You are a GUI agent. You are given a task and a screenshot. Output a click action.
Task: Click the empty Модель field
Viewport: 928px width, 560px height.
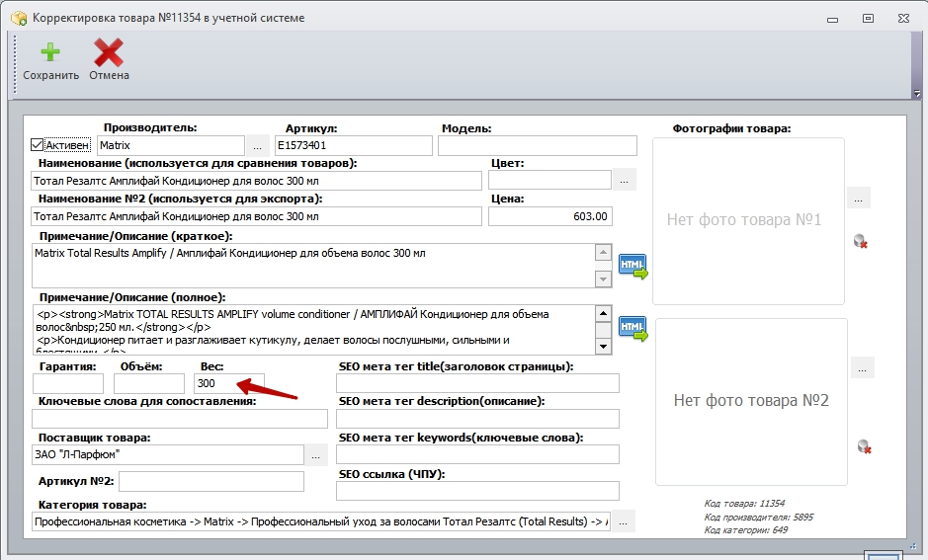[538, 145]
